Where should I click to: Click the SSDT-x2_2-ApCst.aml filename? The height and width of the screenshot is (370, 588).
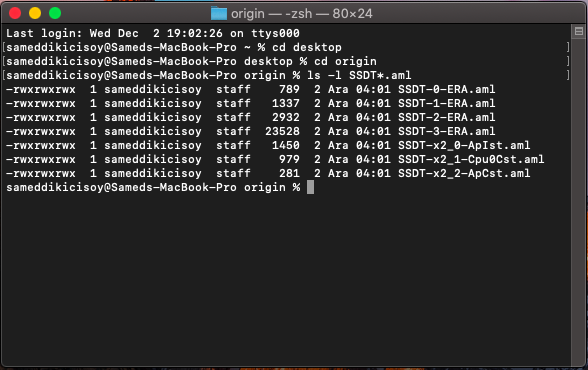(464, 173)
